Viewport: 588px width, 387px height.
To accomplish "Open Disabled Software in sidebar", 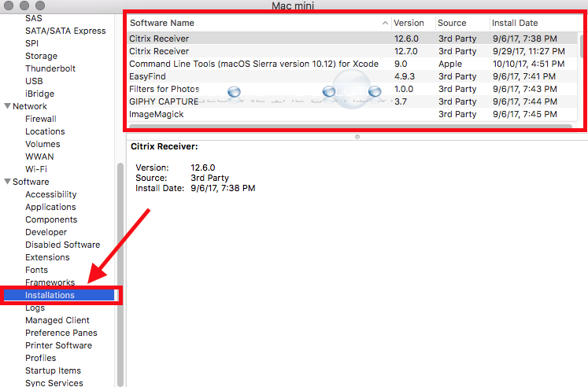I will 63,245.
